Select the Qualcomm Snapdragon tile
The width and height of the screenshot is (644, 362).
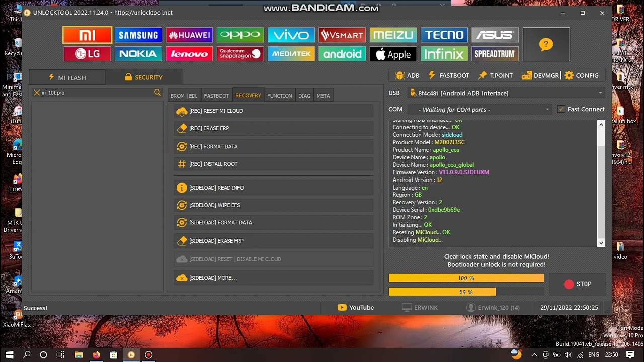[x=240, y=54]
